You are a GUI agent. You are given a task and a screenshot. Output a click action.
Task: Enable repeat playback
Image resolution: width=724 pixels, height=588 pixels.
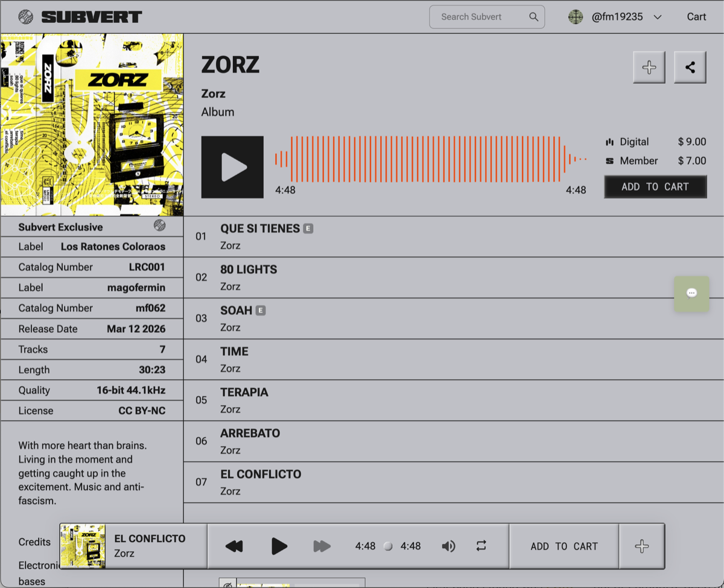pyautogui.click(x=481, y=546)
